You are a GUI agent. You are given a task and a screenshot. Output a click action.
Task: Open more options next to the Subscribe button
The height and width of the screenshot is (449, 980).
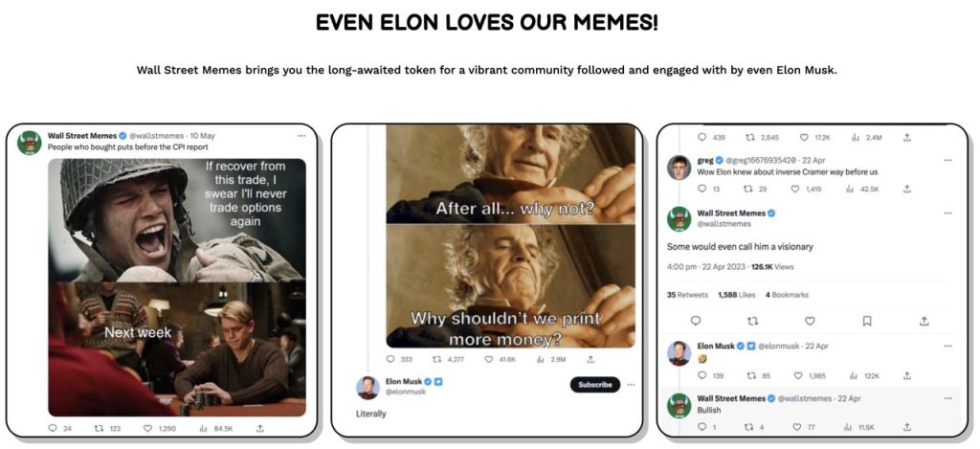[629, 385]
